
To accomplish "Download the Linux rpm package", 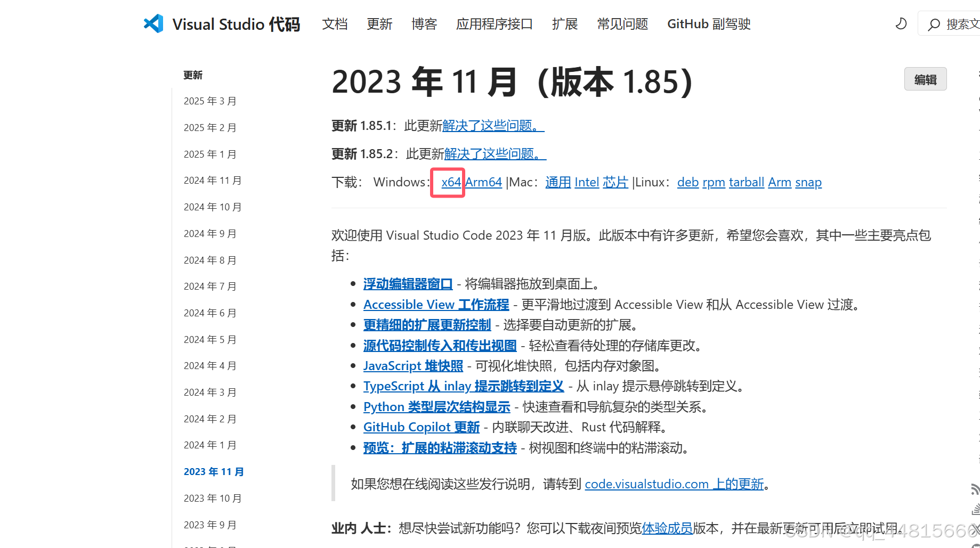I will 714,182.
